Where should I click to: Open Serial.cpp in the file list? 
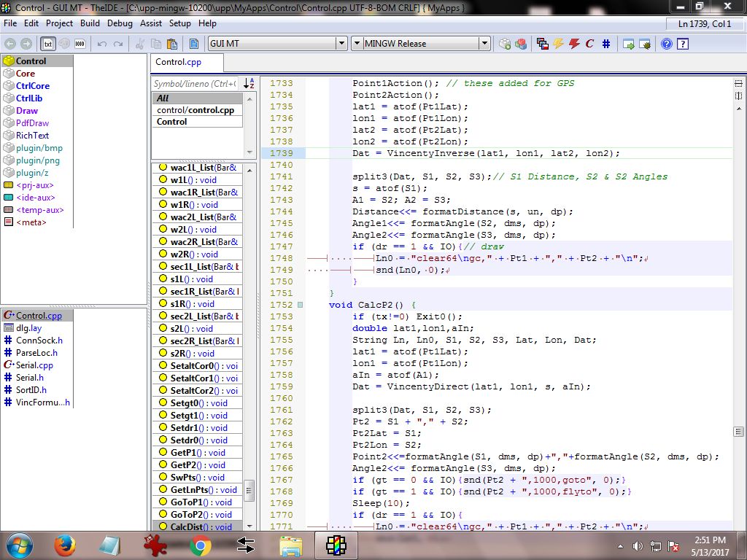coord(34,365)
